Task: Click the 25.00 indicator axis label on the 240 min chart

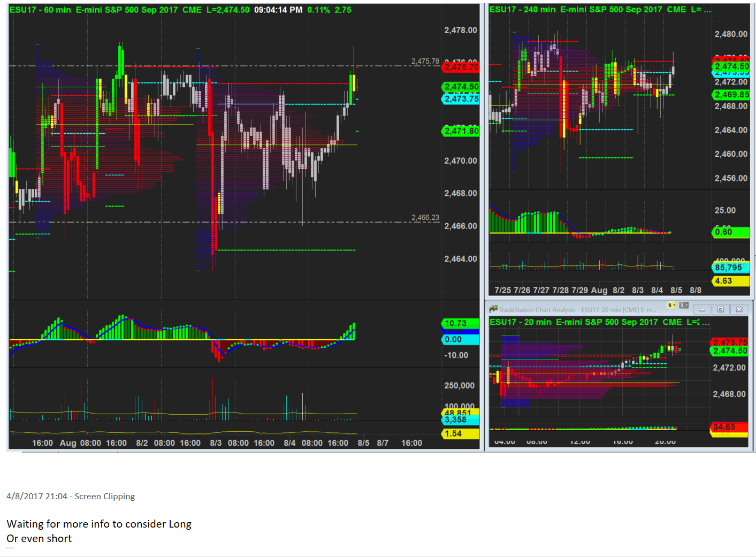Action: (x=726, y=210)
